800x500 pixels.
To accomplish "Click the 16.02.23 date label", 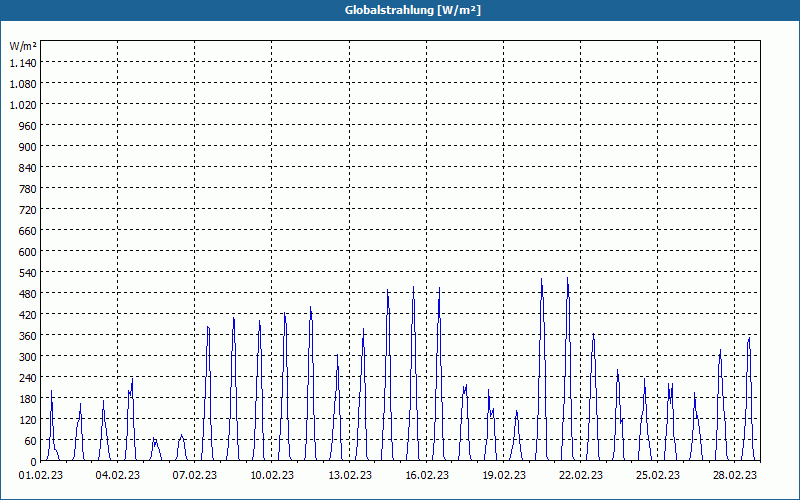I will [427, 476].
